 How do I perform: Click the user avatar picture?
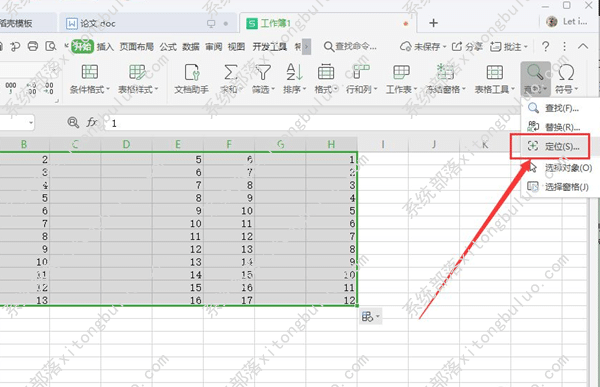click(551, 22)
